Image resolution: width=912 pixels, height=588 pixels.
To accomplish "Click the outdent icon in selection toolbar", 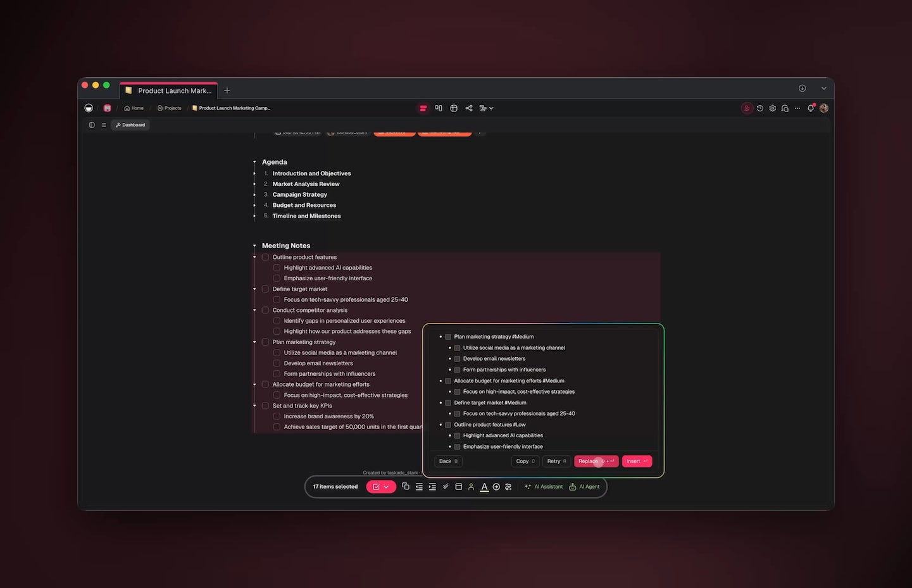I will (419, 487).
